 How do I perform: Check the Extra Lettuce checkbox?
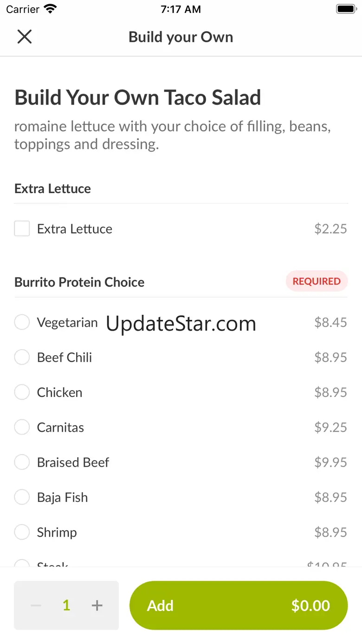[22, 229]
